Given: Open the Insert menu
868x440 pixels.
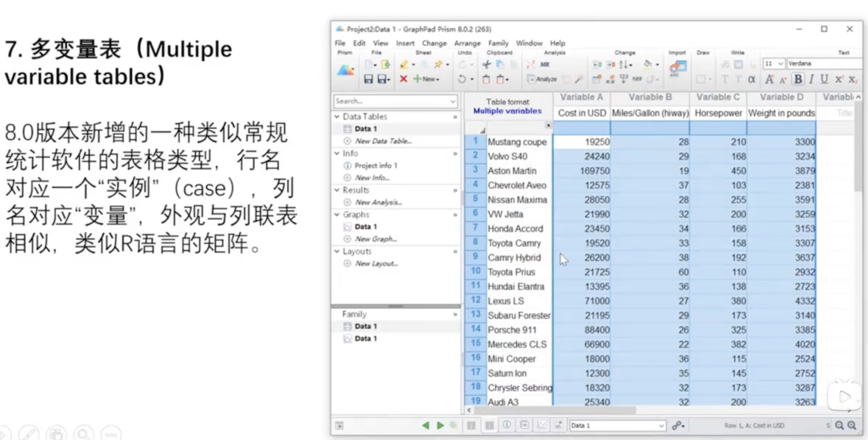Looking at the screenshot, I should [405, 43].
